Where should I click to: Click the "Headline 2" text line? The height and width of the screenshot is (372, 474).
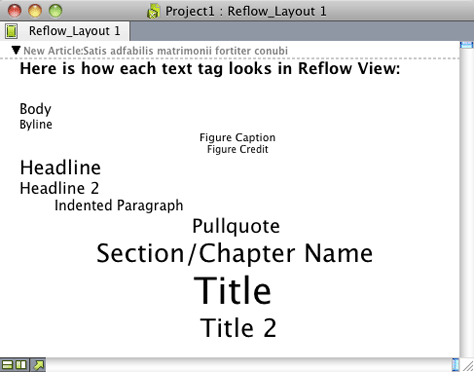[60, 188]
